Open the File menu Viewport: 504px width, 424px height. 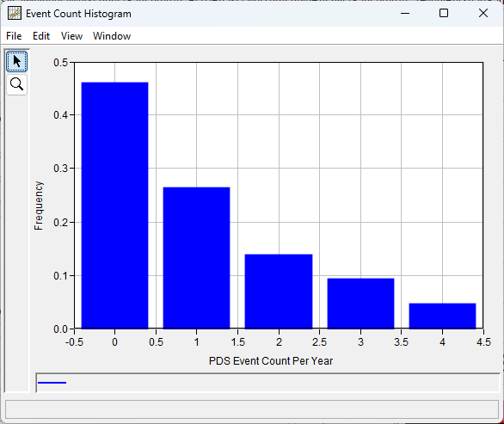[14, 36]
